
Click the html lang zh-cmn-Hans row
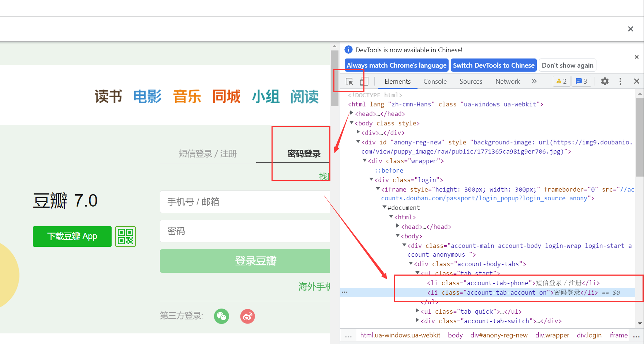(446, 104)
